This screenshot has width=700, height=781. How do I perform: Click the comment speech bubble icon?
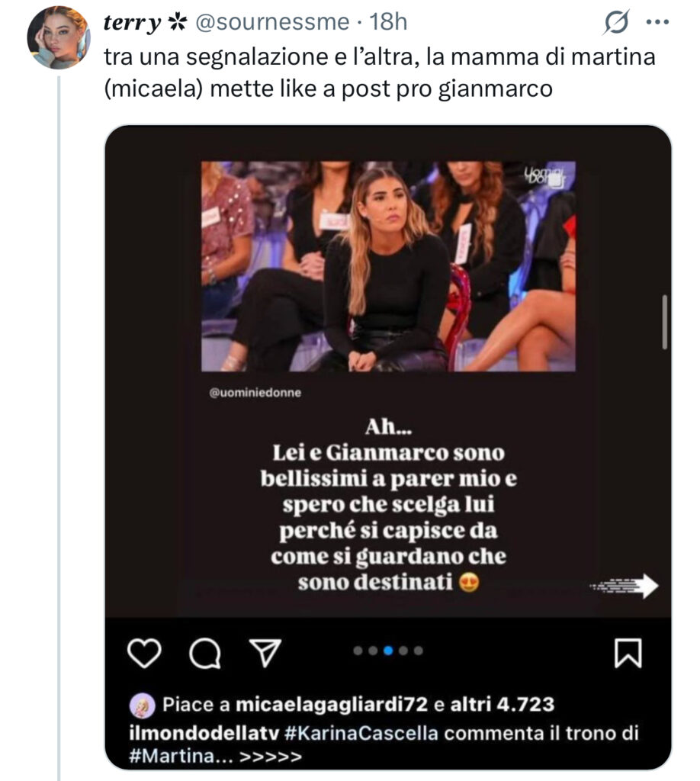(x=202, y=654)
